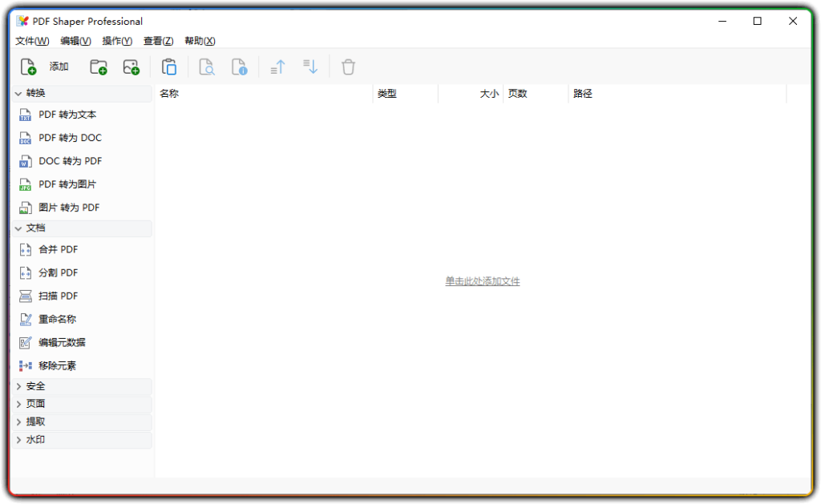Click the merge icon next to 合并 PDF
The height and width of the screenshot is (504, 821).
[x=25, y=250]
